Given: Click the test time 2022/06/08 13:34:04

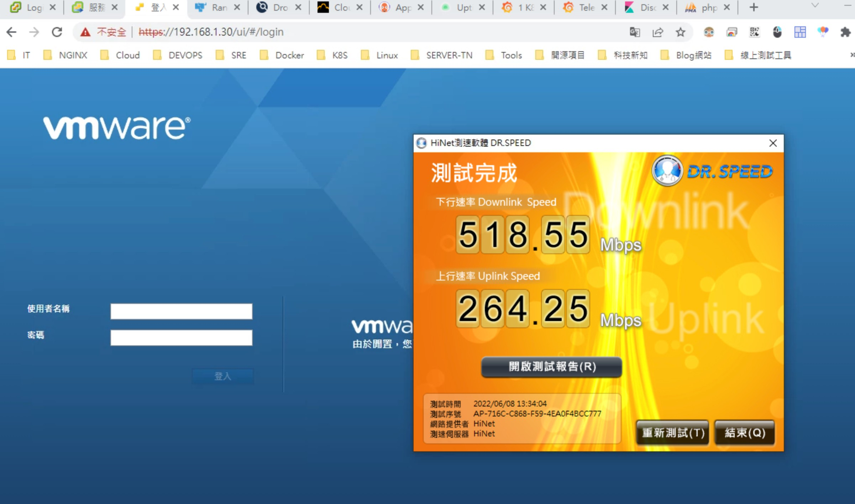Looking at the screenshot, I should 510,404.
